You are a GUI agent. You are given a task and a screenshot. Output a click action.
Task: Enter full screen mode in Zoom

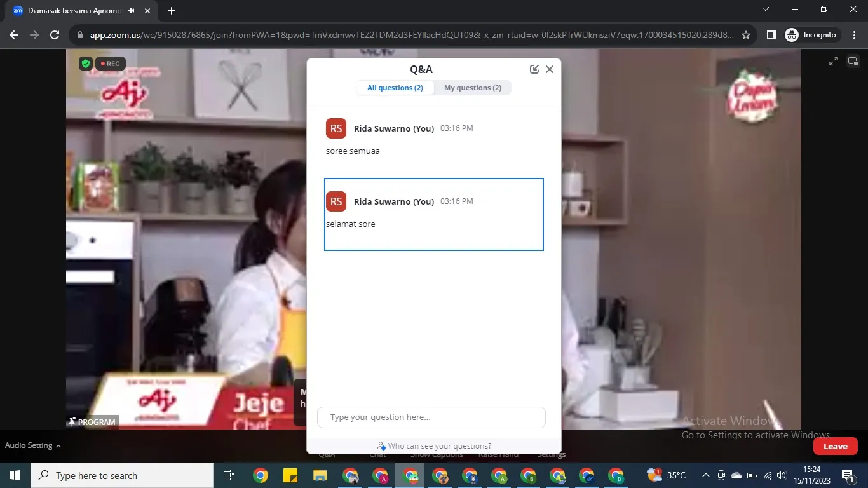pyautogui.click(x=834, y=61)
